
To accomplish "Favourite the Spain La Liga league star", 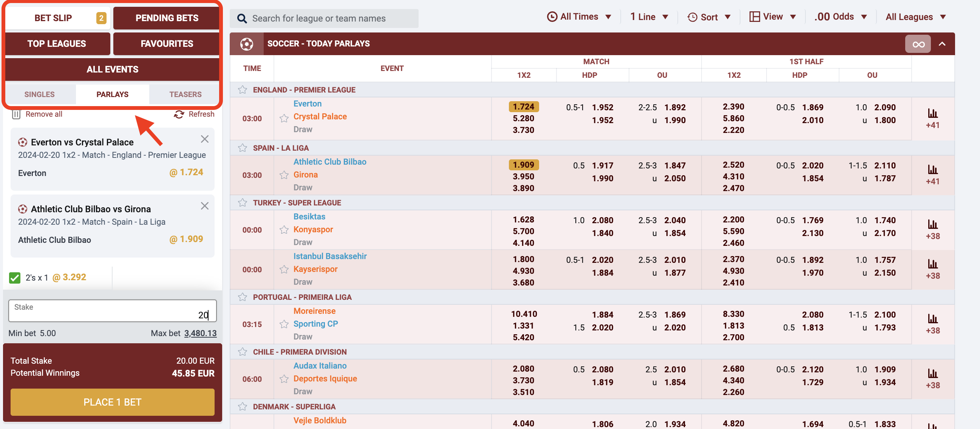I will 242,148.
